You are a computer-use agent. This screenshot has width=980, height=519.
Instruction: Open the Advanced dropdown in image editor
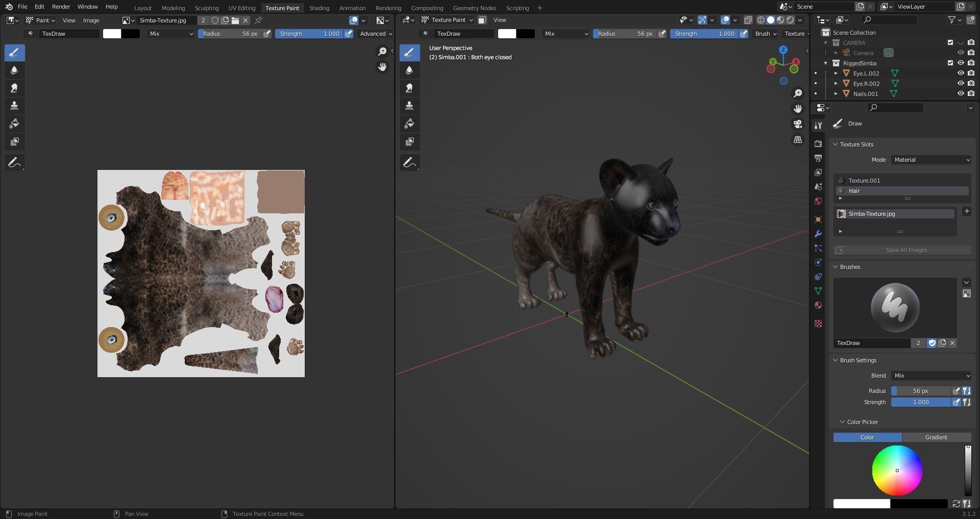[x=376, y=34]
